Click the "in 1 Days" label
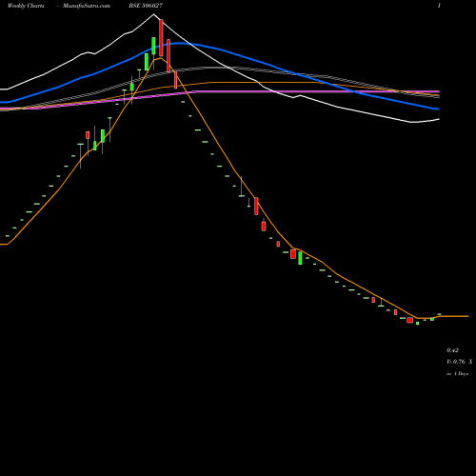The image size is (476, 476). (x=457, y=374)
